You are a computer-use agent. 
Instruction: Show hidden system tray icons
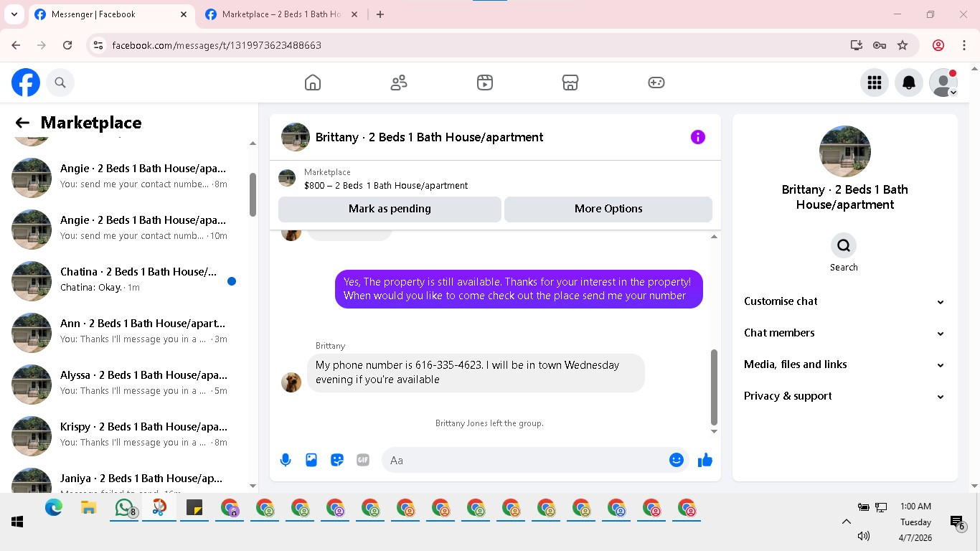847,522
